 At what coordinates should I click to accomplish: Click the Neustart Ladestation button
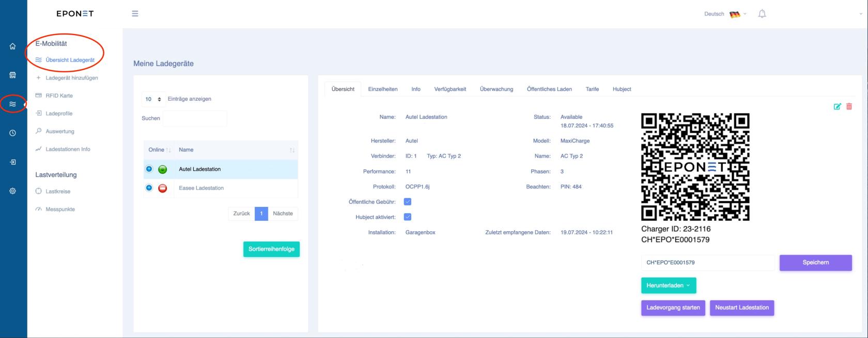[x=742, y=308]
